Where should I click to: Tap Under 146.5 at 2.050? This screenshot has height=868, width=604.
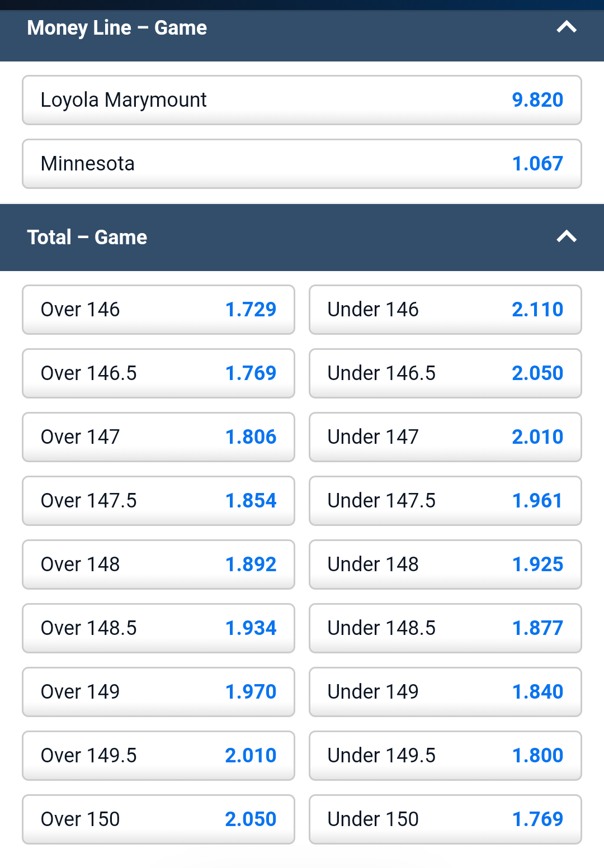click(445, 373)
